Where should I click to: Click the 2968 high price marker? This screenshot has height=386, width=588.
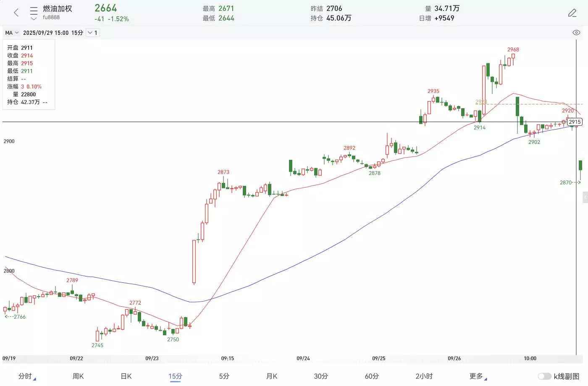click(513, 50)
